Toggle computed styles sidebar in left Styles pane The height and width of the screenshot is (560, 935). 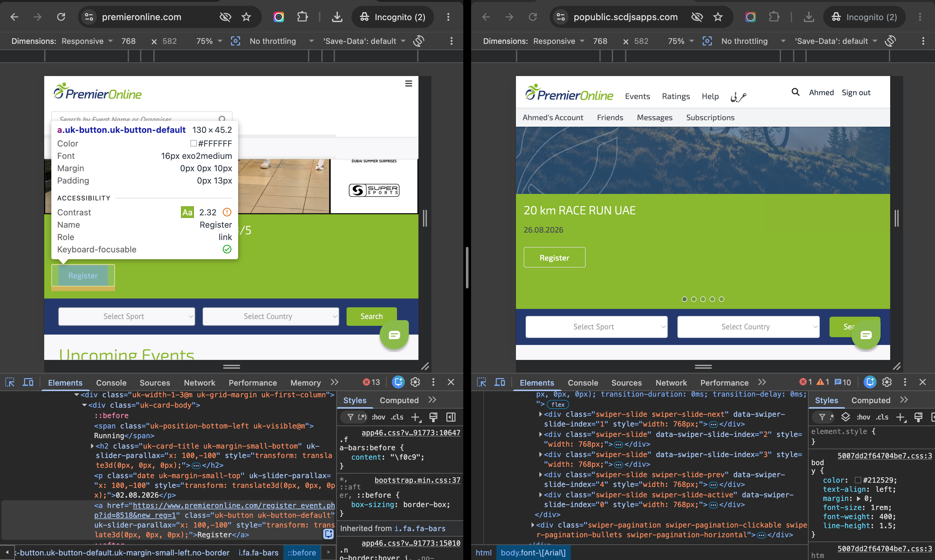451,417
